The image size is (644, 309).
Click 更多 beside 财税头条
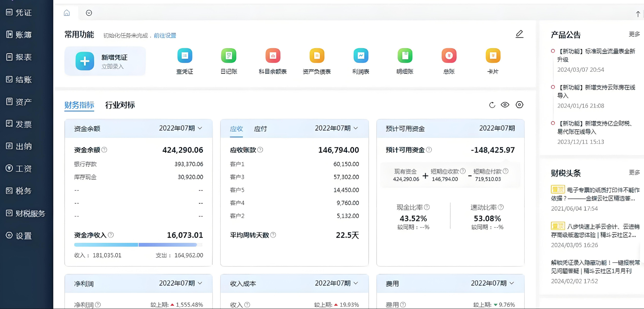click(x=634, y=172)
